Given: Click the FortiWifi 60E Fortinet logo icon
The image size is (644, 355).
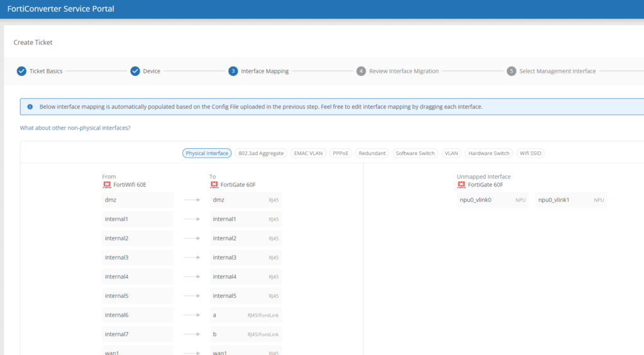Looking at the screenshot, I should [x=107, y=185].
